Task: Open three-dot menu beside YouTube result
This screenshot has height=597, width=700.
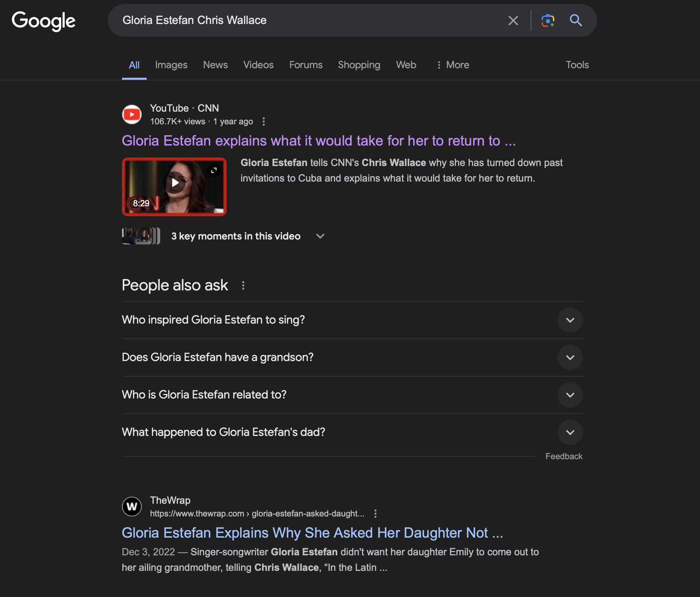Action: tap(264, 122)
